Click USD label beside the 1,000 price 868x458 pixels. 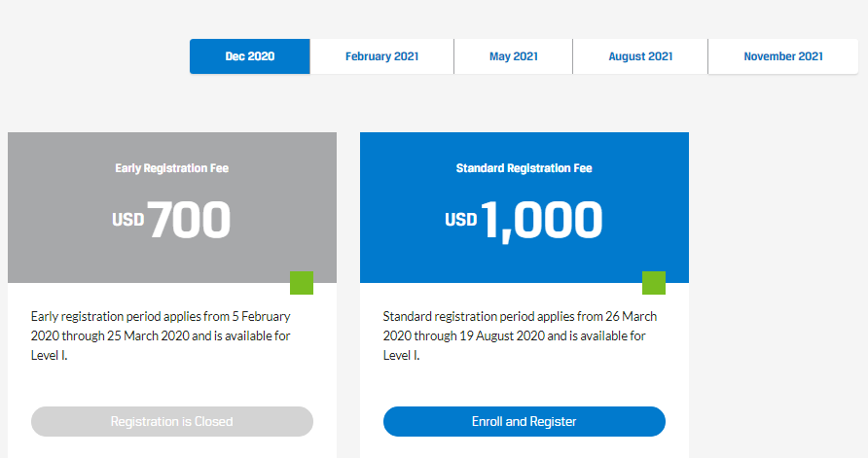point(461,221)
